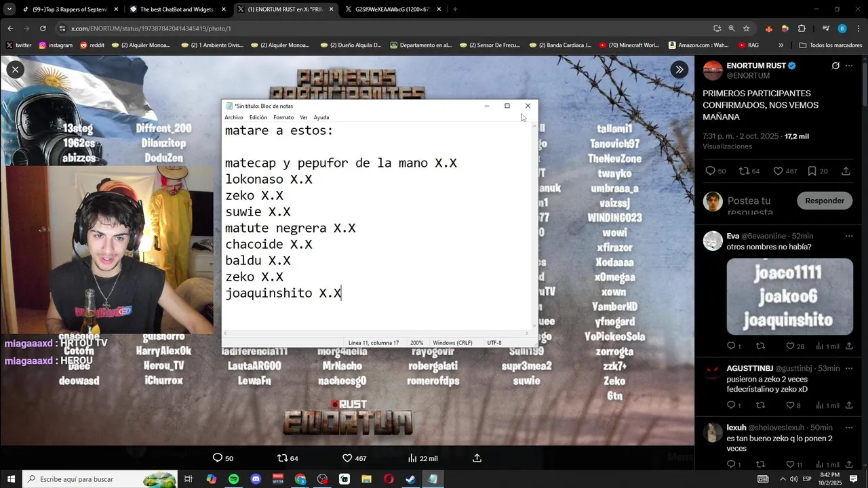Open the Formato menu in Bloc de notas
This screenshot has width=868, height=488.
click(x=283, y=117)
